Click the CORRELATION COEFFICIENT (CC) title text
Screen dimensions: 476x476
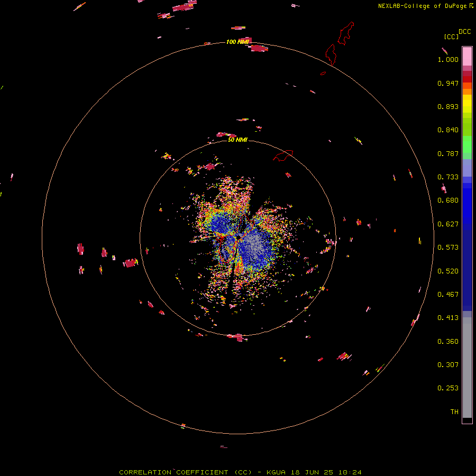coord(186,472)
